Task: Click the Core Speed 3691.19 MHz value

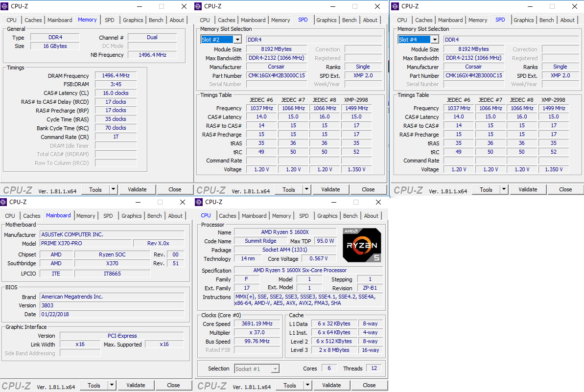Action: [257, 324]
